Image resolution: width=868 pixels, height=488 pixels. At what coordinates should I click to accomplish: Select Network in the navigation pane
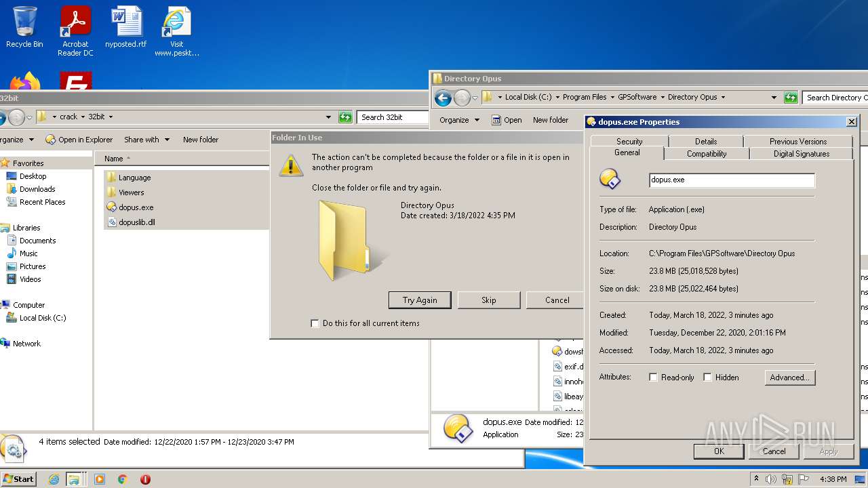tap(26, 344)
